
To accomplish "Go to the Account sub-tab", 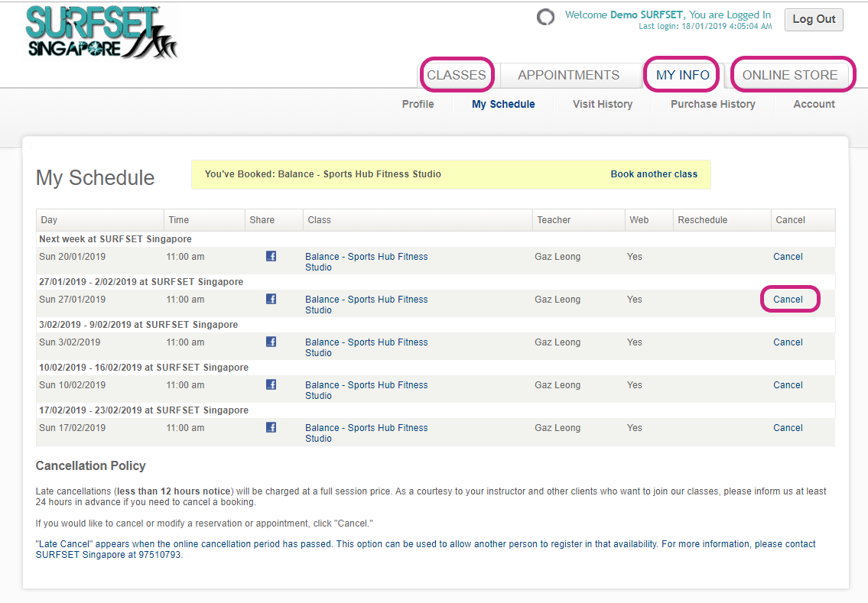I will [814, 104].
